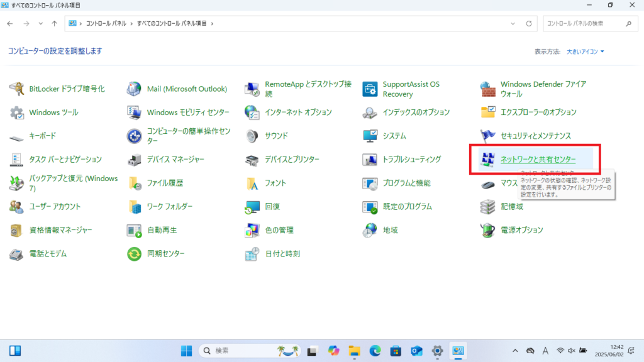
Task: Open 地域 globe clock icon
Action: [370, 230]
